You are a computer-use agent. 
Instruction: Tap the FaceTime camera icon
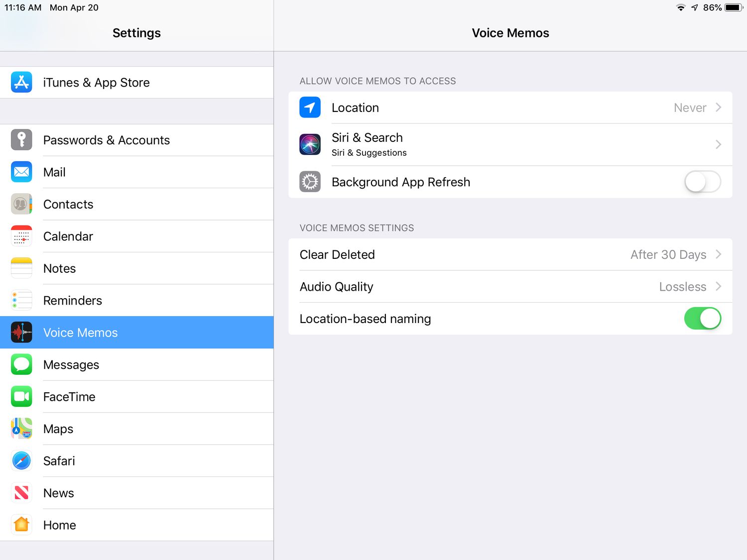(x=21, y=397)
